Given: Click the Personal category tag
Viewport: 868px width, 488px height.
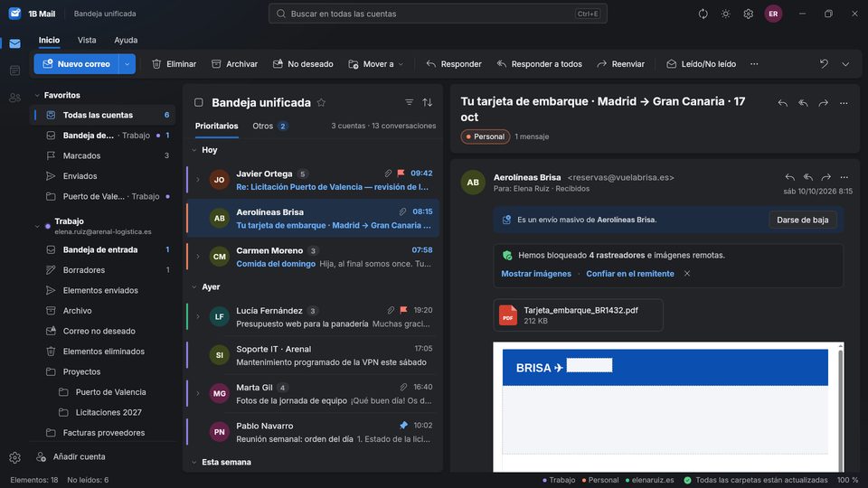Looking at the screenshot, I should point(485,136).
